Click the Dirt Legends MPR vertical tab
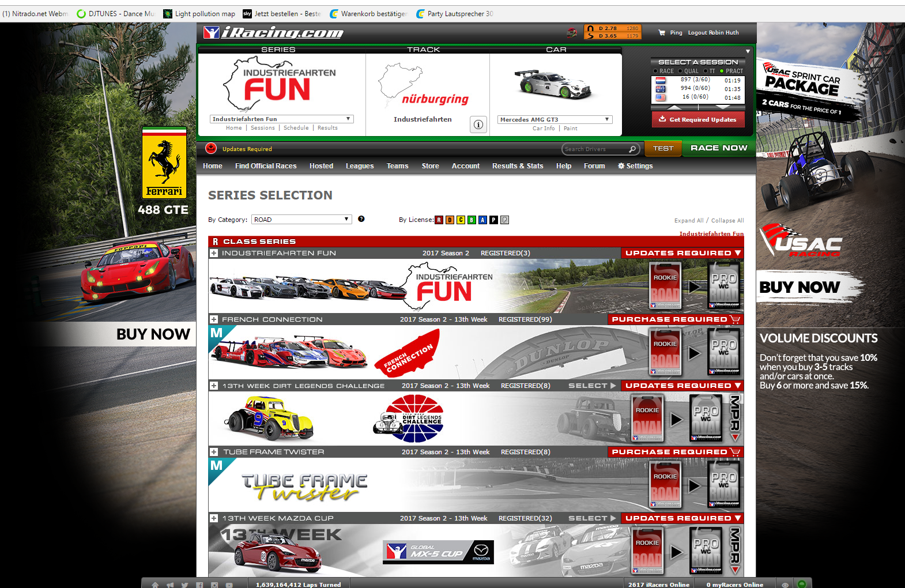Viewport: 905px width, 588px height. [735, 419]
